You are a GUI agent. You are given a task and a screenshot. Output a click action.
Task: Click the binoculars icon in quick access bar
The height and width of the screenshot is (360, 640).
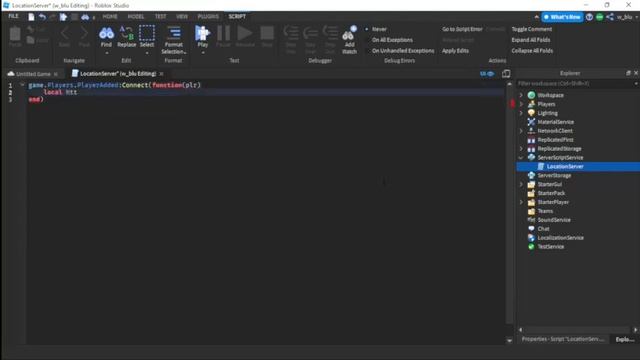pyautogui.click(x=85, y=17)
